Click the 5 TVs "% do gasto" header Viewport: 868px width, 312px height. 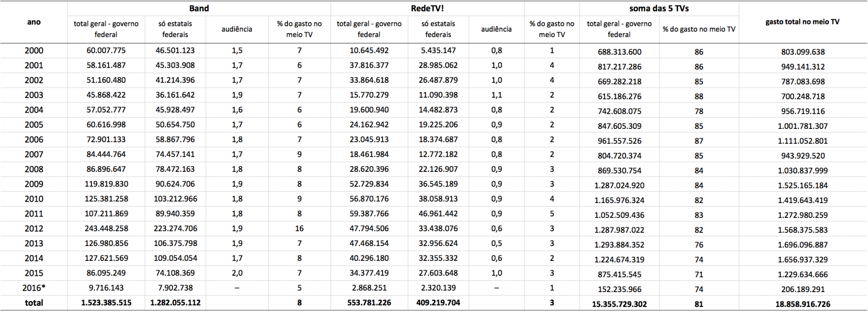698,29
